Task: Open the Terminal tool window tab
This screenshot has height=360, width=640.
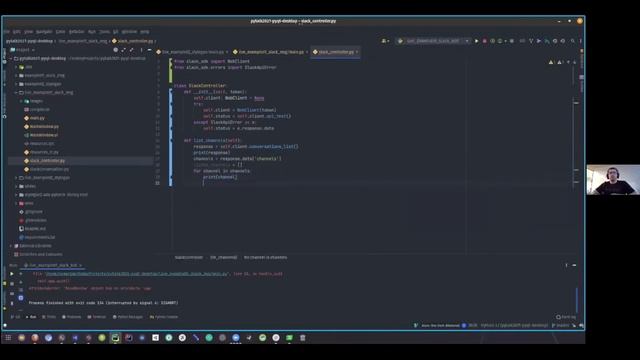Action: point(97,317)
